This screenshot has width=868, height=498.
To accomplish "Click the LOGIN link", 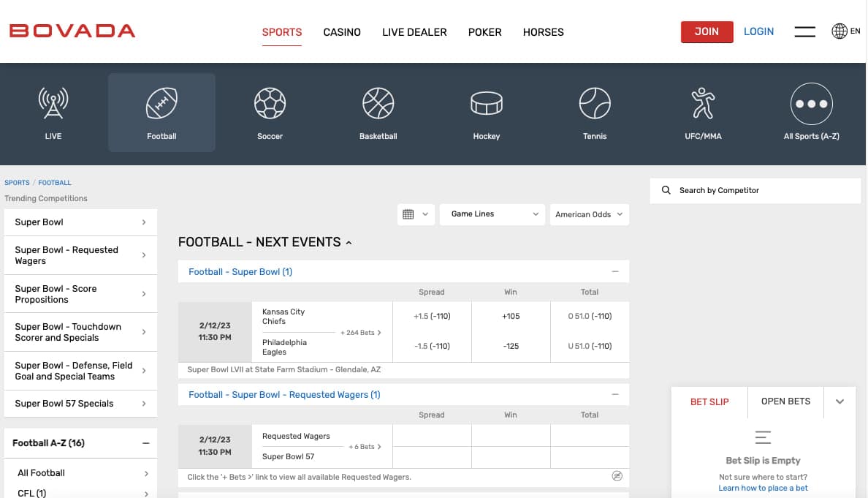I will tap(758, 31).
